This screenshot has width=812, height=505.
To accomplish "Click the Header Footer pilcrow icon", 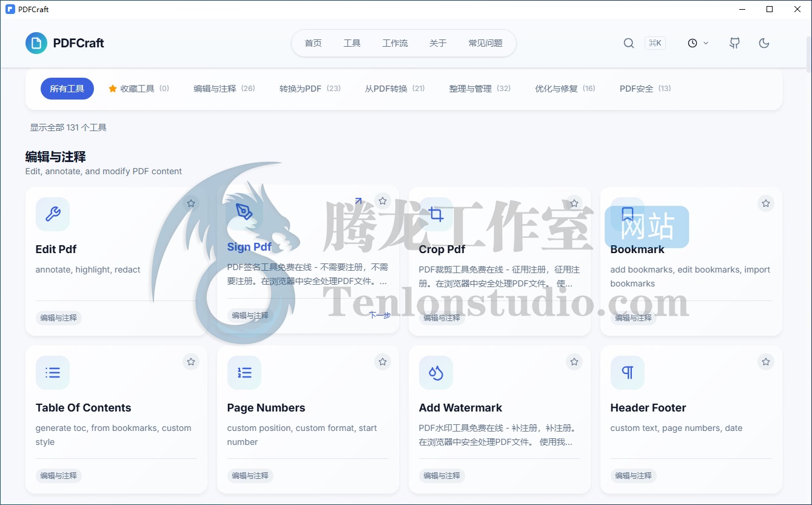I will click(628, 373).
